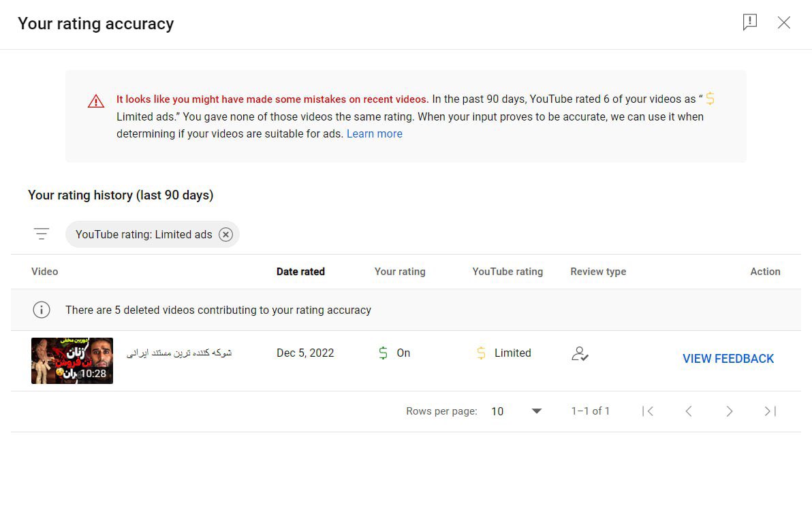Click the Dec 5, 2022 date
Image resolution: width=812 pixels, height=514 pixels.
point(305,353)
